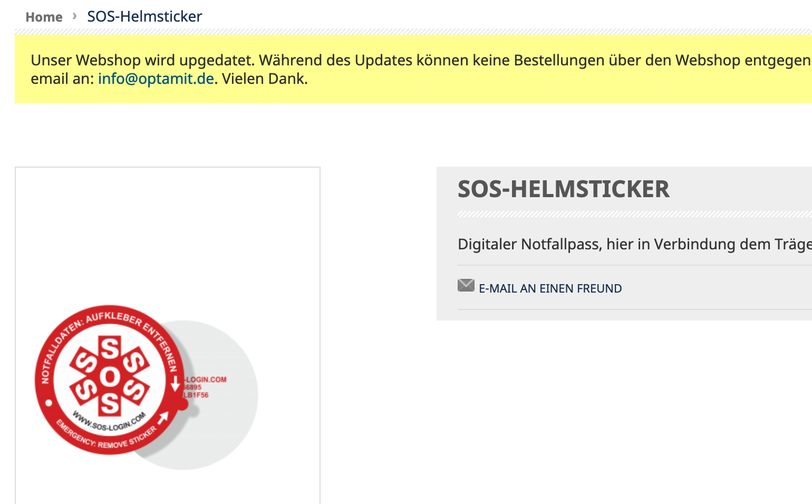812x504 pixels.
Task: Open the info@optamit.de email link
Action: pyautogui.click(x=156, y=79)
